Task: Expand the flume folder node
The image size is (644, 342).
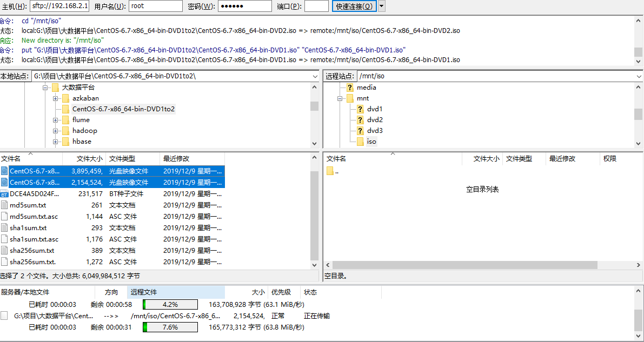Action: 55,120
